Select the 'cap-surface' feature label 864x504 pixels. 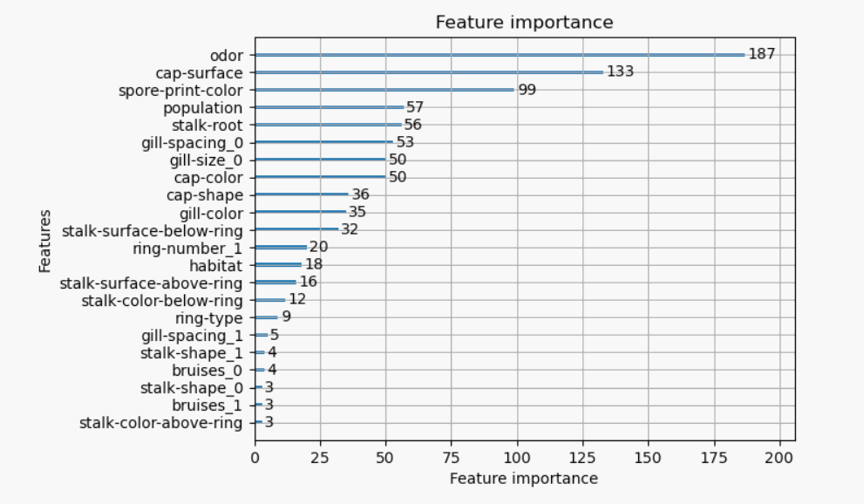click(199, 73)
